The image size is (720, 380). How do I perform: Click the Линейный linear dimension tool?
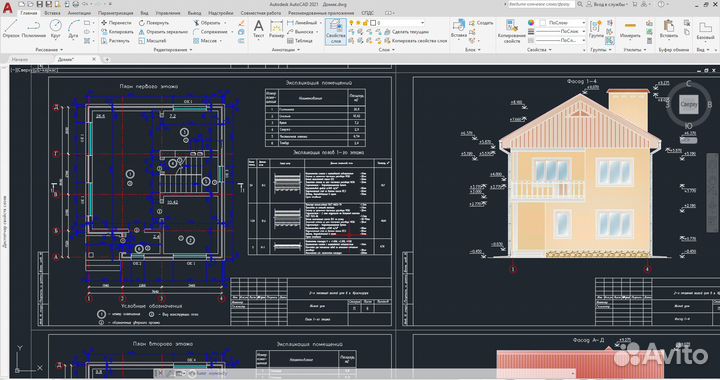click(x=302, y=22)
